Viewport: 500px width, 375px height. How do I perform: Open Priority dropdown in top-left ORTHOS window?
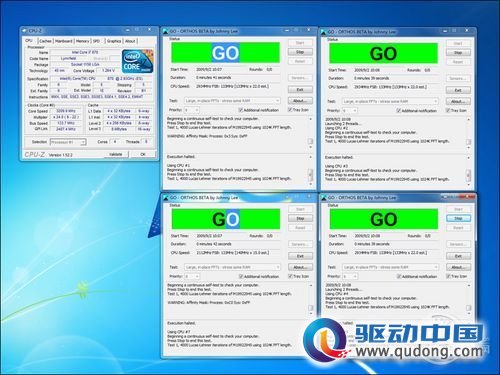point(192,110)
